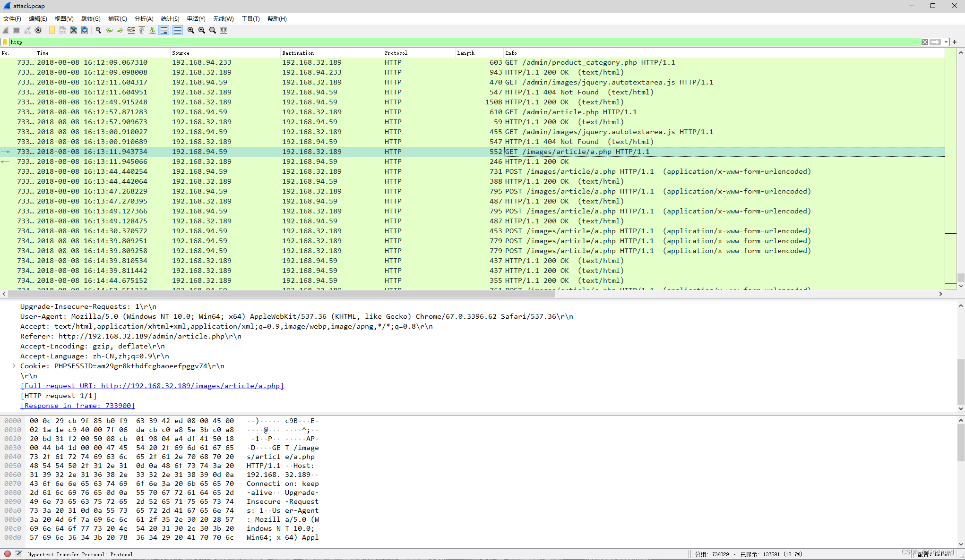Screen dimensions: 965x560
Task: Click the http display filter field
Action: click(465, 42)
